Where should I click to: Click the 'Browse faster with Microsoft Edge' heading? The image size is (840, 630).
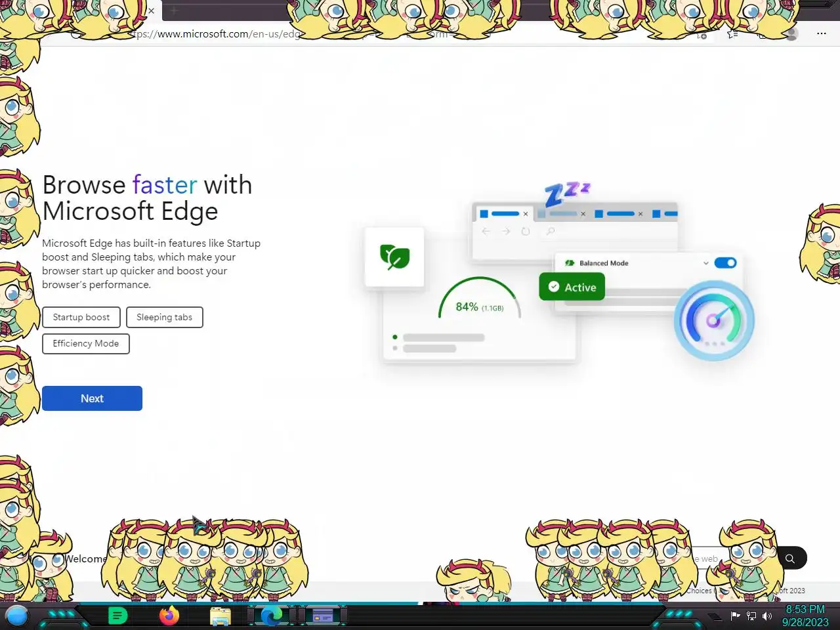pyautogui.click(x=147, y=198)
